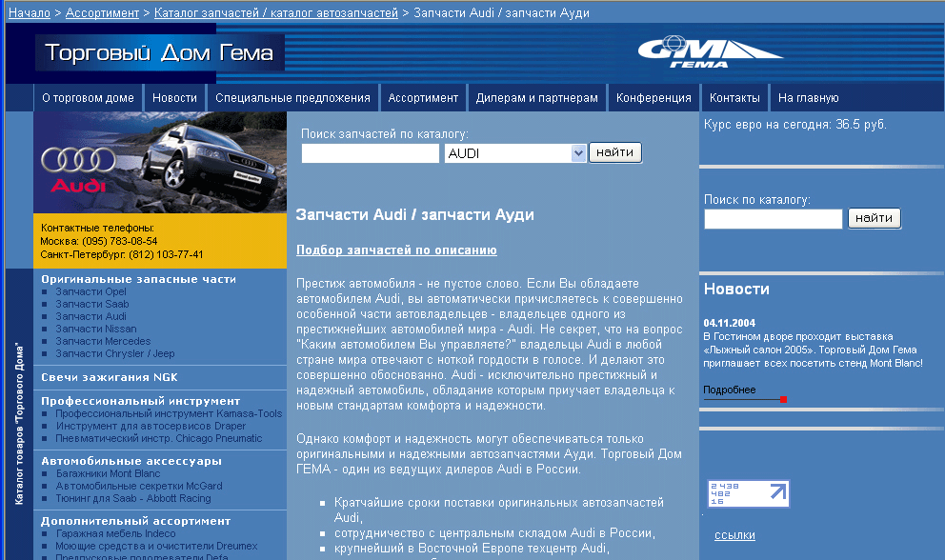Click the Ассортимент breadcrumb link
Viewport: 945px width, 560px height.
103,12
